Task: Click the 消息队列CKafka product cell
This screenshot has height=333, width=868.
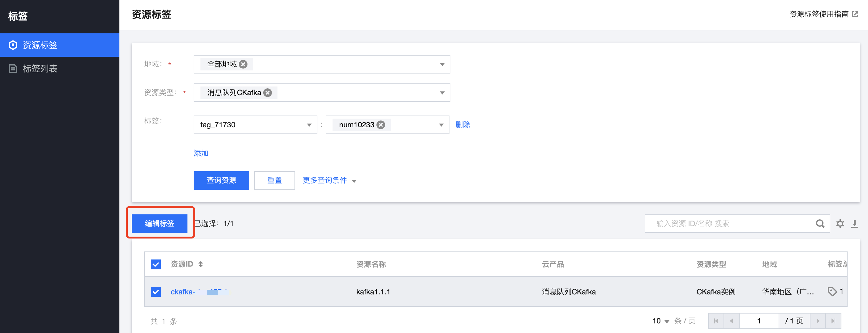Action: 569,292
